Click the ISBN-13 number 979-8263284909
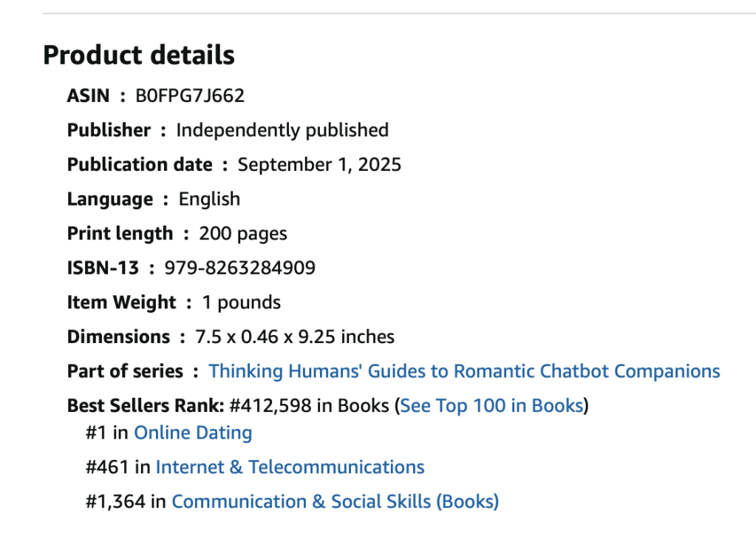The height and width of the screenshot is (545, 756). 239,268
